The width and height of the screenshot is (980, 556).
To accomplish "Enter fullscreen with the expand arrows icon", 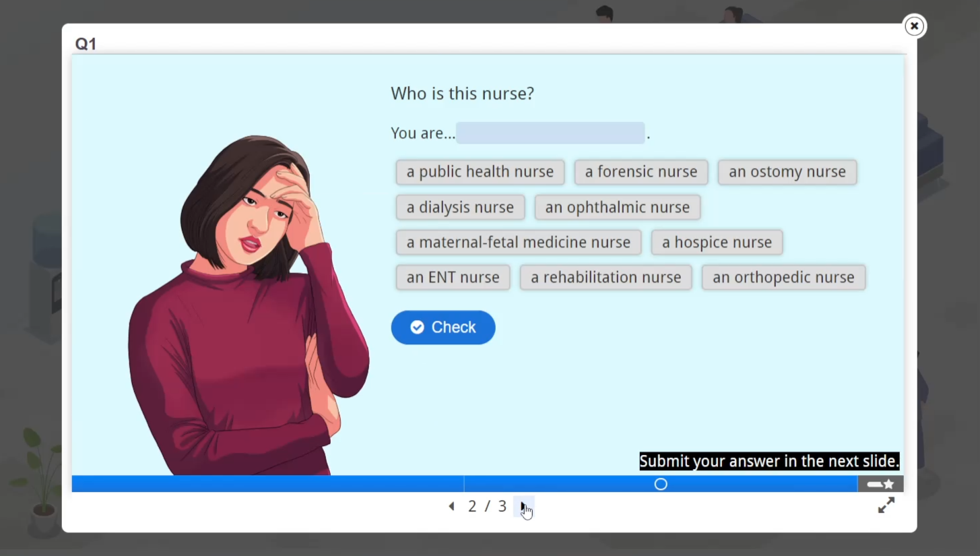I will tap(886, 505).
